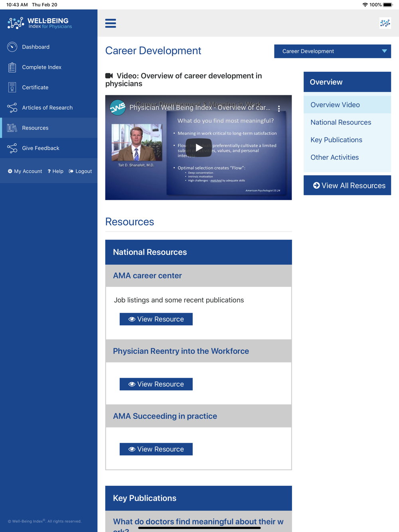Image resolution: width=399 pixels, height=532 pixels.
Task: View Resource for AMA career center
Action: [156, 319]
